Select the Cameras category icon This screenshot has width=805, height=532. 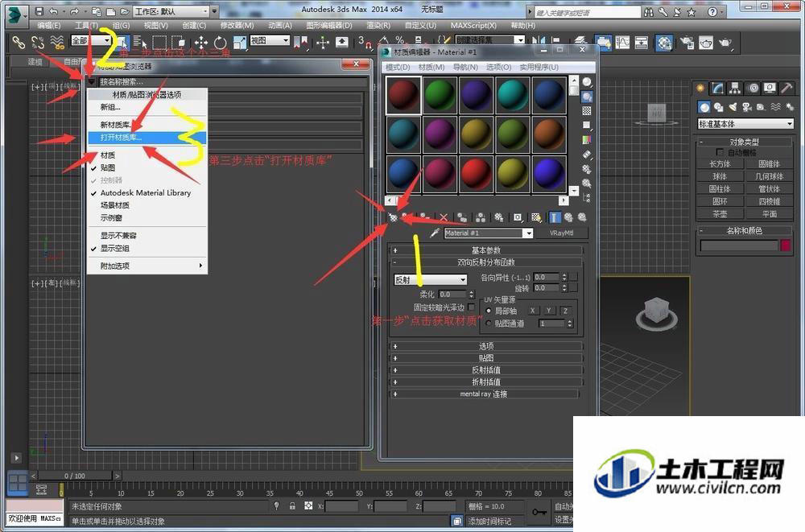tap(747, 107)
